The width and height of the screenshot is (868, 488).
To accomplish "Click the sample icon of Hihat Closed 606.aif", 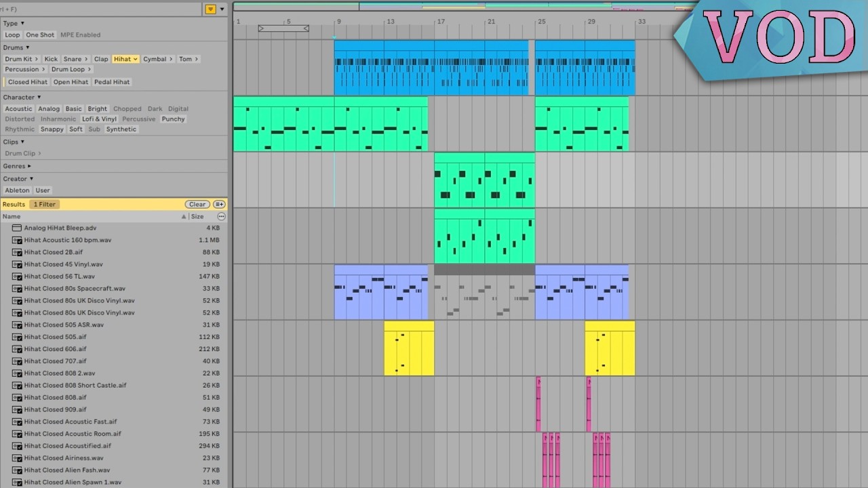I will (17, 349).
